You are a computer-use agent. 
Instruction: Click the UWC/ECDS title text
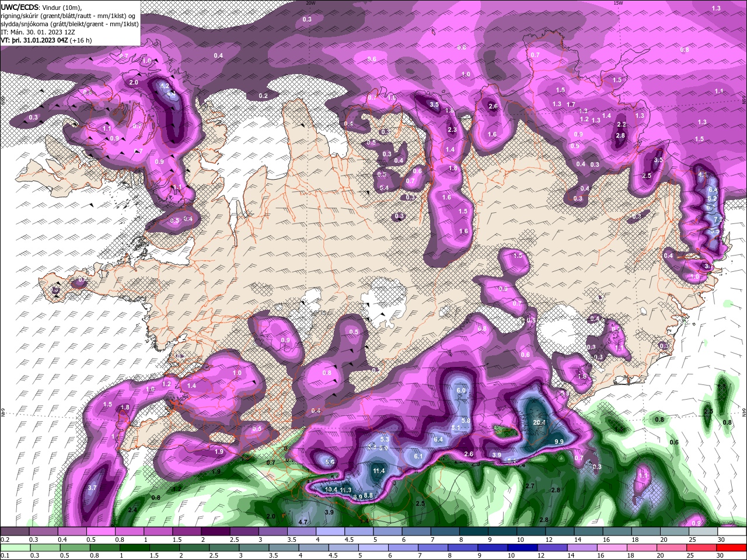[x=19, y=7]
